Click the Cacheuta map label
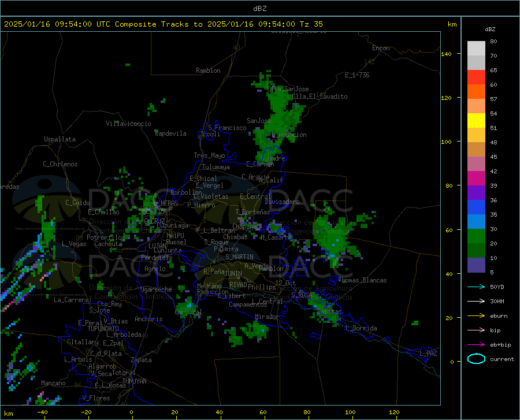The width and height of the screenshot is (520, 420). point(108,244)
